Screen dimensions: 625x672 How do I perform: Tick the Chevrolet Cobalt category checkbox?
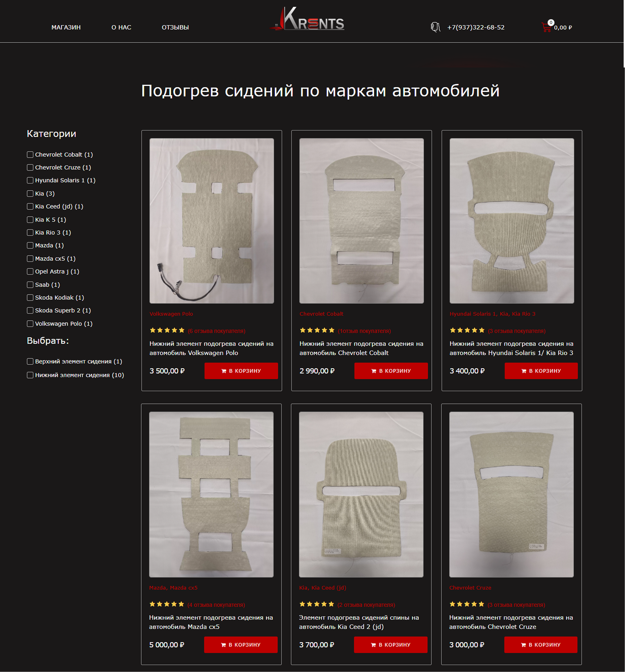(30, 154)
